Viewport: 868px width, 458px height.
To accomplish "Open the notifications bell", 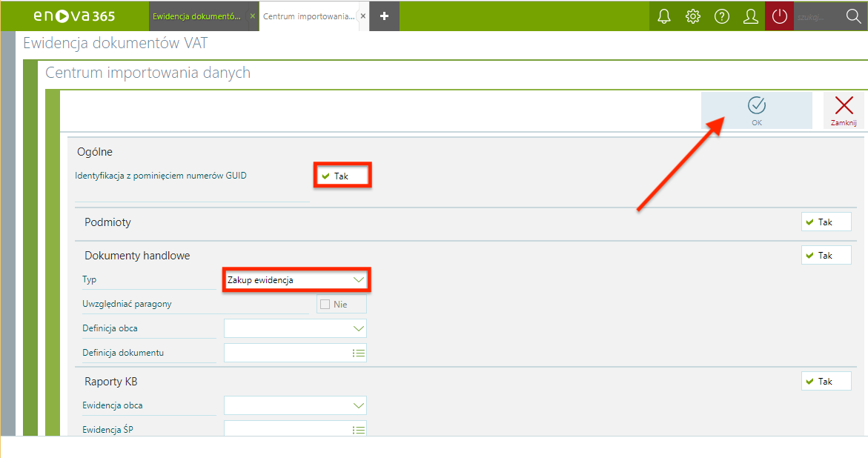I will 663,16.
